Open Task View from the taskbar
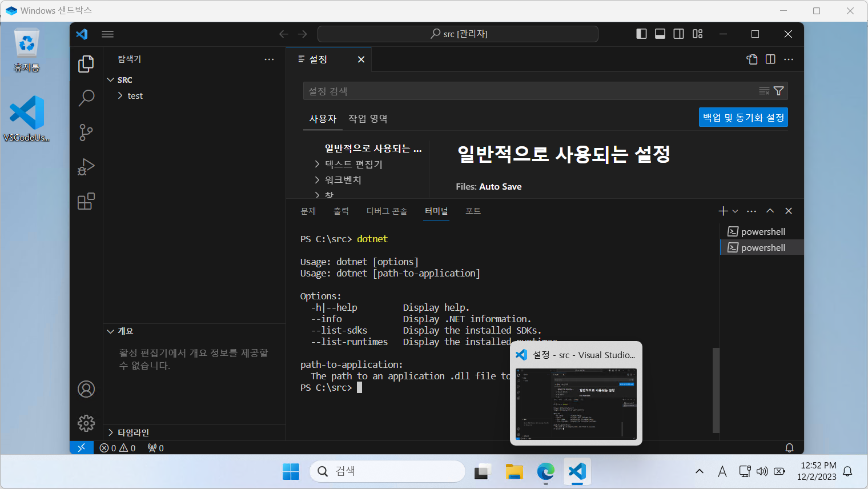This screenshot has height=489, width=868. (x=483, y=471)
